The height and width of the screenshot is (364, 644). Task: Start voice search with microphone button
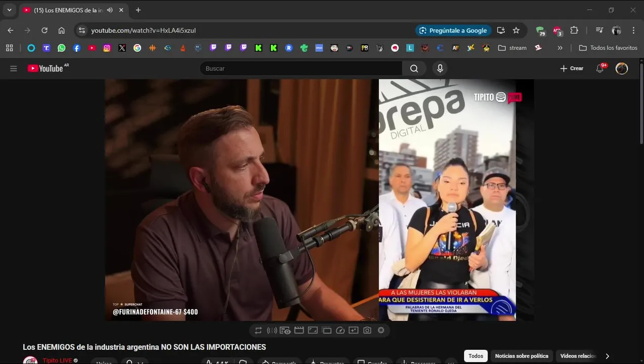click(440, 68)
